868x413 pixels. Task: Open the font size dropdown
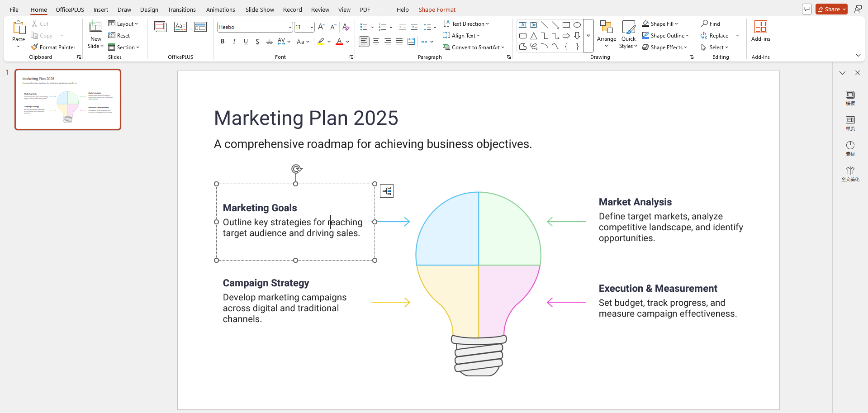pyautogui.click(x=312, y=27)
